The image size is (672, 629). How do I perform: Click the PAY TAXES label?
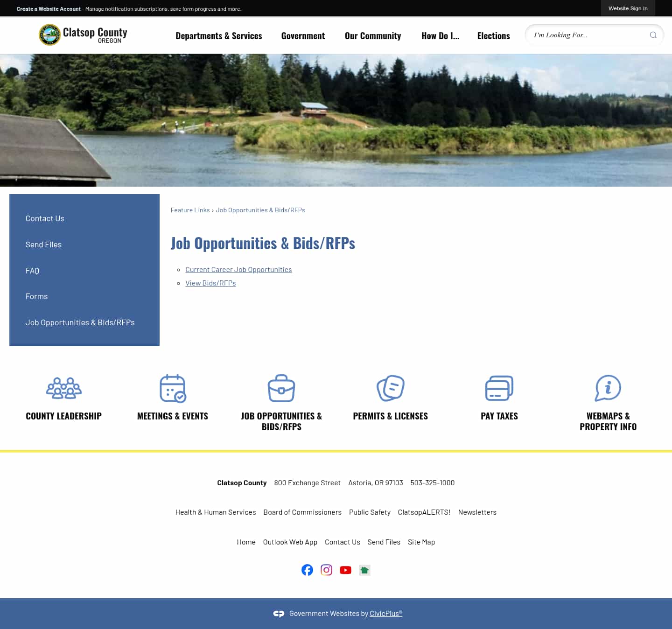(499, 416)
